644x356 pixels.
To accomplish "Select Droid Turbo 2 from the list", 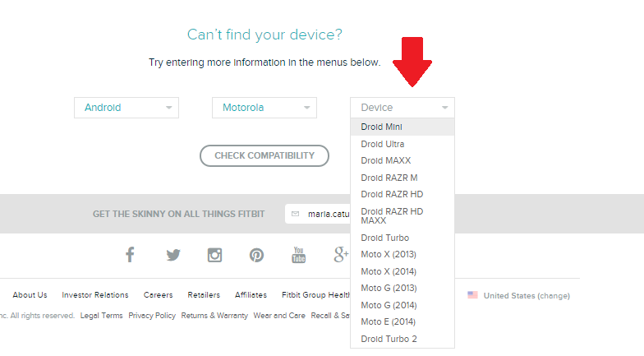I will (x=402, y=339).
